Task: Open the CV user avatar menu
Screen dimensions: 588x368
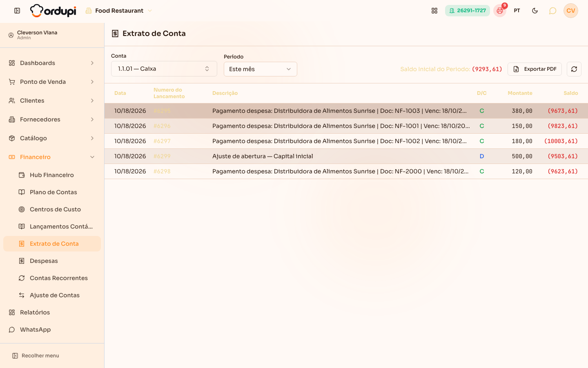Action: tap(571, 11)
